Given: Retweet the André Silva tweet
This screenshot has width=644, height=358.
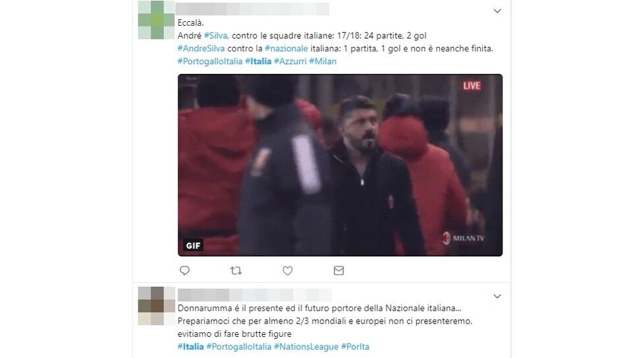Looking at the screenshot, I should [x=236, y=270].
